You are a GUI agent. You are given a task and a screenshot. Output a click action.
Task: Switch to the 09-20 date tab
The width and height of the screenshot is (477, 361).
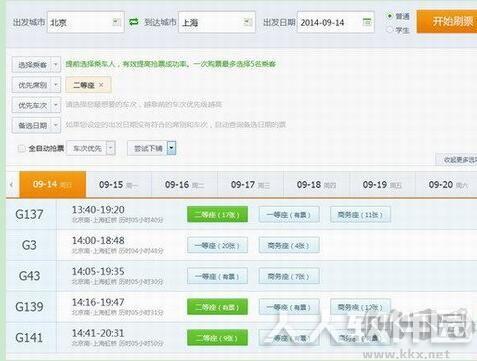(447, 184)
